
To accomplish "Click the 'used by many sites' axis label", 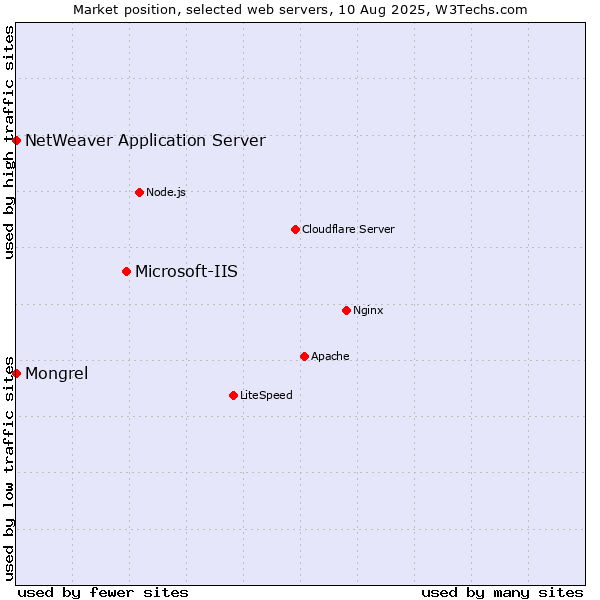I will pos(503,593).
